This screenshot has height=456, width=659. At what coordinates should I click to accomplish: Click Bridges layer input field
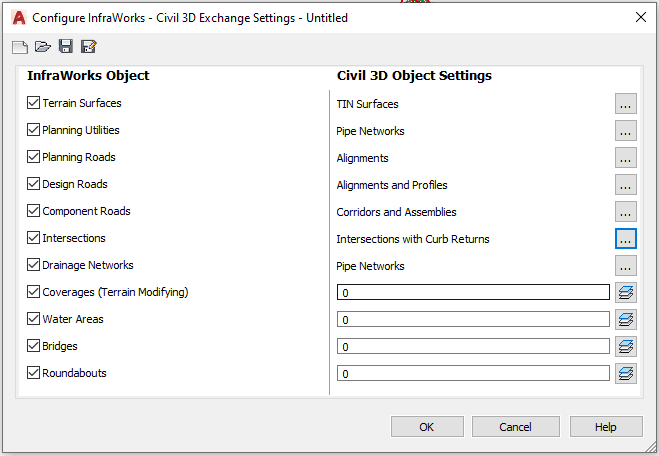point(473,346)
